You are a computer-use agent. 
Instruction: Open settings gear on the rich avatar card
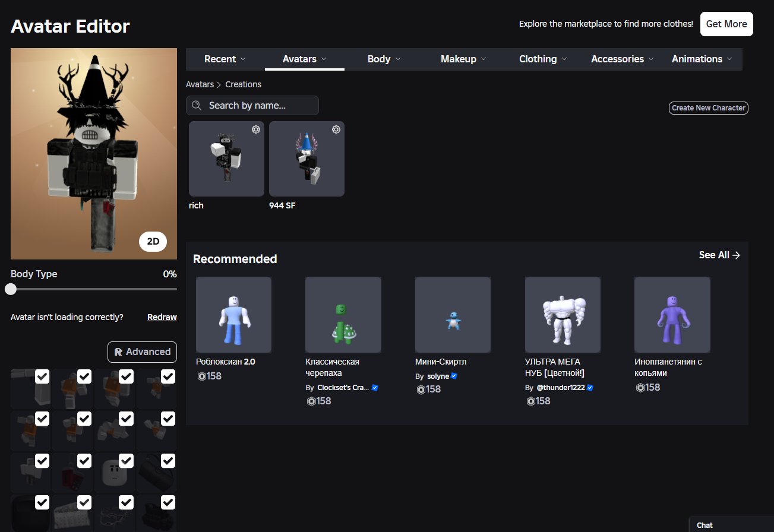click(256, 129)
